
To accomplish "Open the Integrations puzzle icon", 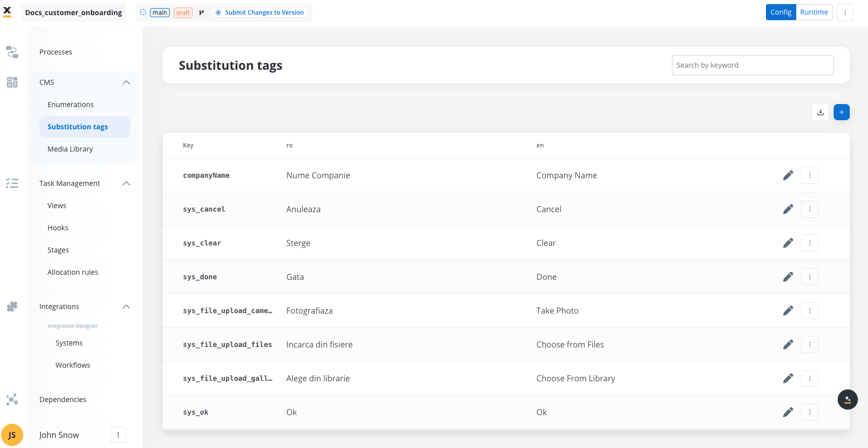I will 12,307.
